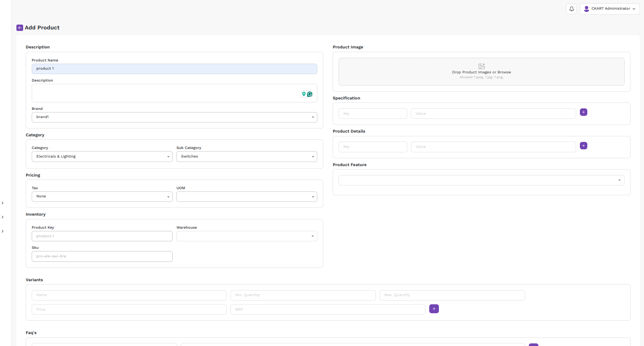Expand the first collapsed sidebar chevron
Viewport: 644px width, 346px height.
3,203
